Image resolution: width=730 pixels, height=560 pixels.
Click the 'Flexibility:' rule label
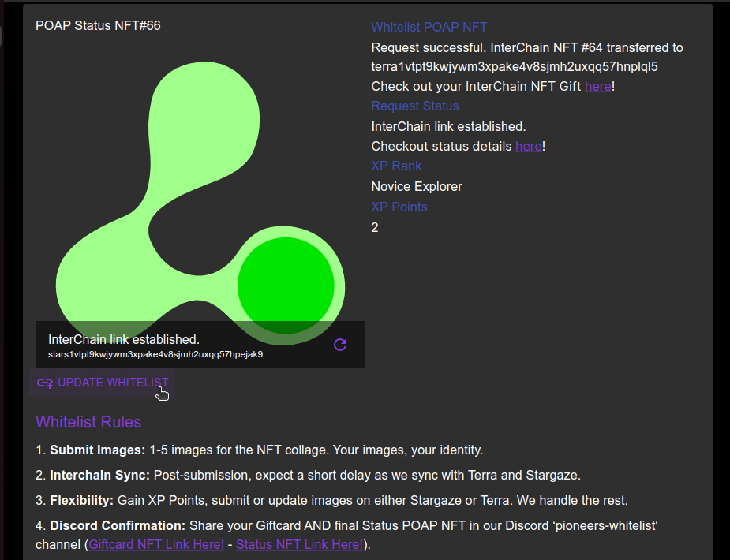pos(82,501)
